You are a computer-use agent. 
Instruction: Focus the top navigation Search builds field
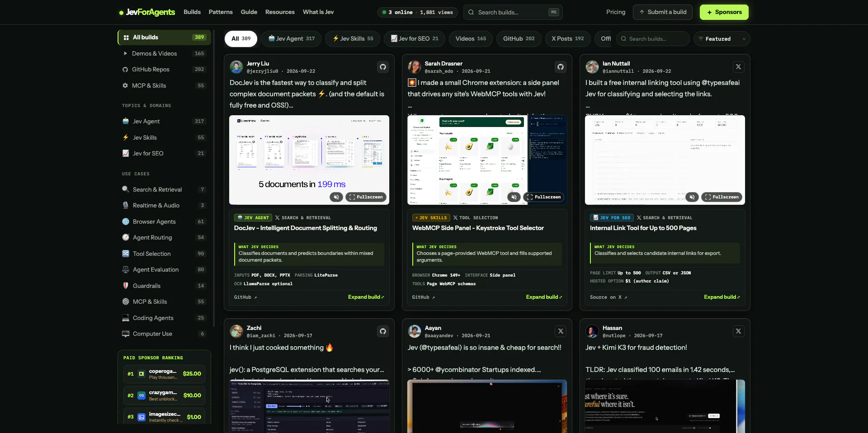[513, 12]
